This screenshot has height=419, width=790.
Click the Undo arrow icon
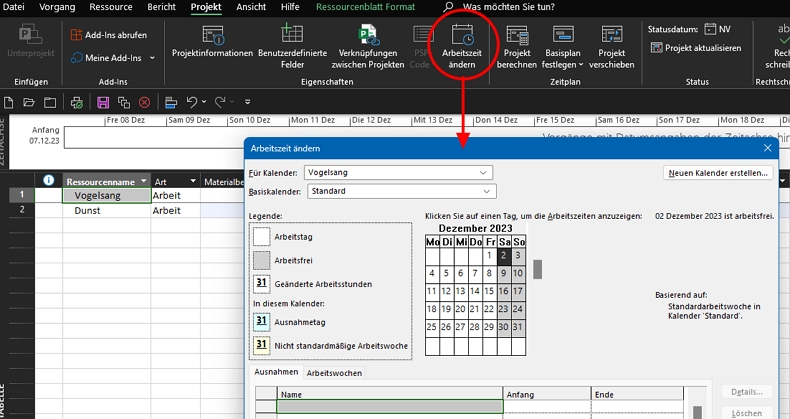point(191,102)
